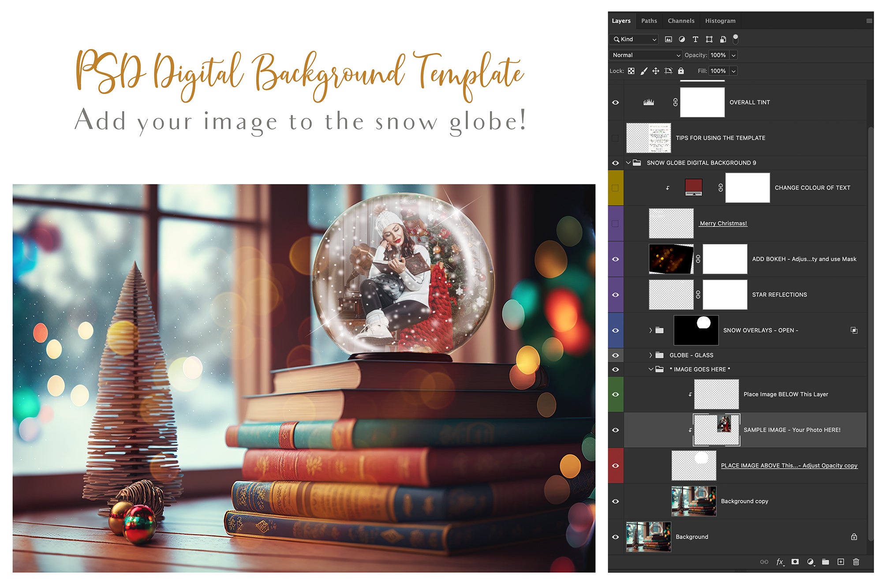Image resolution: width=882 pixels, height=588 pixels.
Task: Open the Opacity 100% dropdown
Action: pos(733,55)
